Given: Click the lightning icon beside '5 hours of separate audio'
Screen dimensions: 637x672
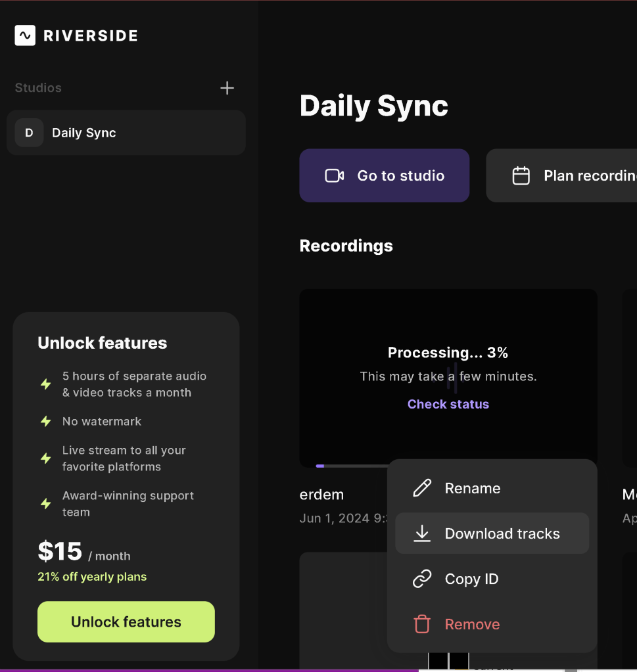Looking at the screenshot, I should (x=46, y=384).
